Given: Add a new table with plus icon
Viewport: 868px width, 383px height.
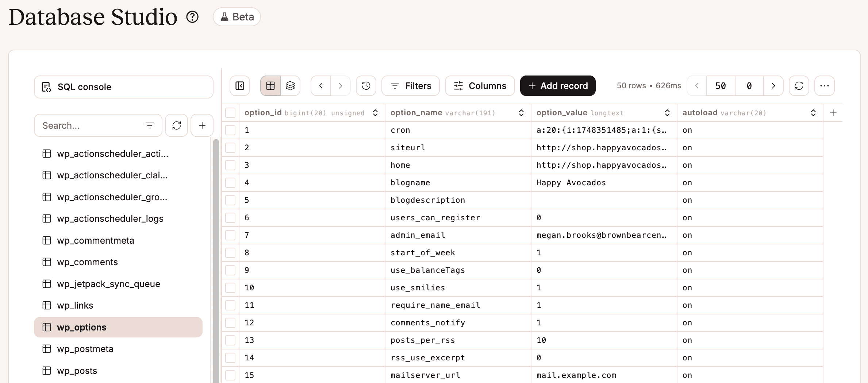Looking at the screenshot, I should point(202,125).
